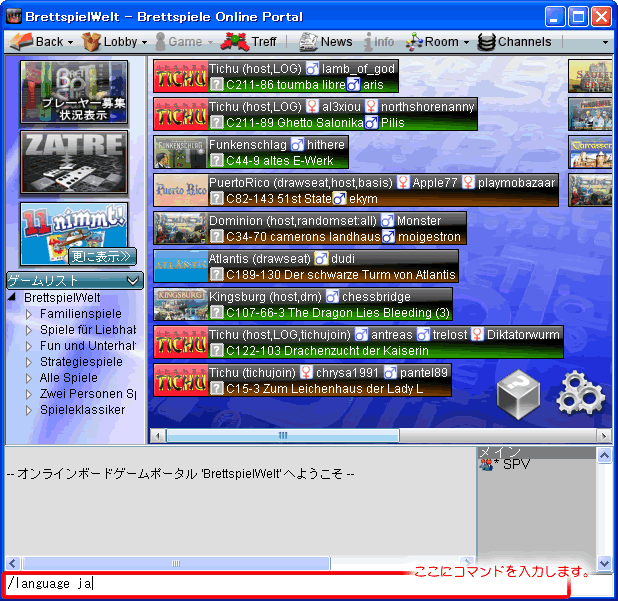Open the Channels toolbar item
Image resolution: width=618 pixels, height=601 pixels.
(x=514, y=42)
